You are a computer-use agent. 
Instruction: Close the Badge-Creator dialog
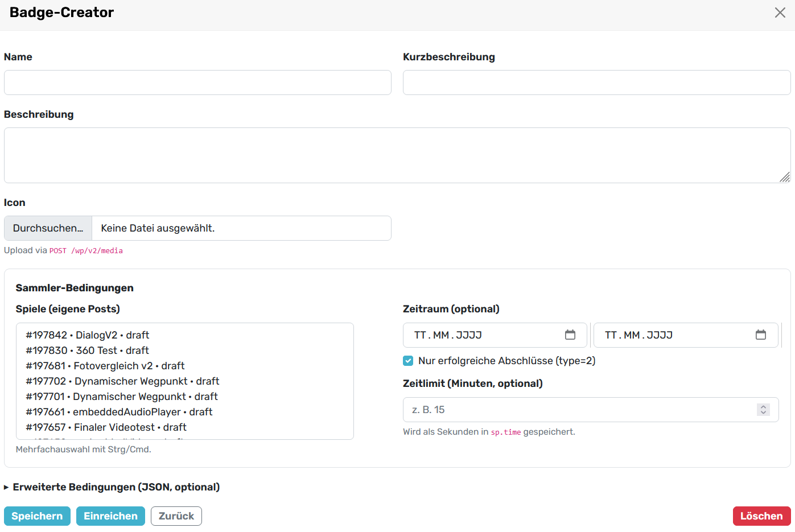[x=780, y=13]
